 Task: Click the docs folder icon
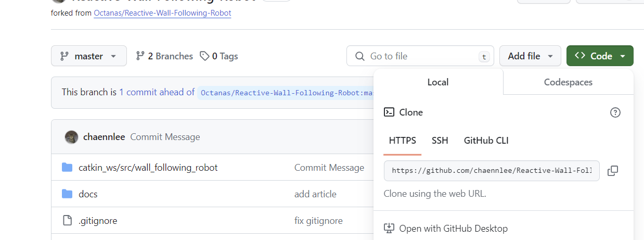pos(67,194)
